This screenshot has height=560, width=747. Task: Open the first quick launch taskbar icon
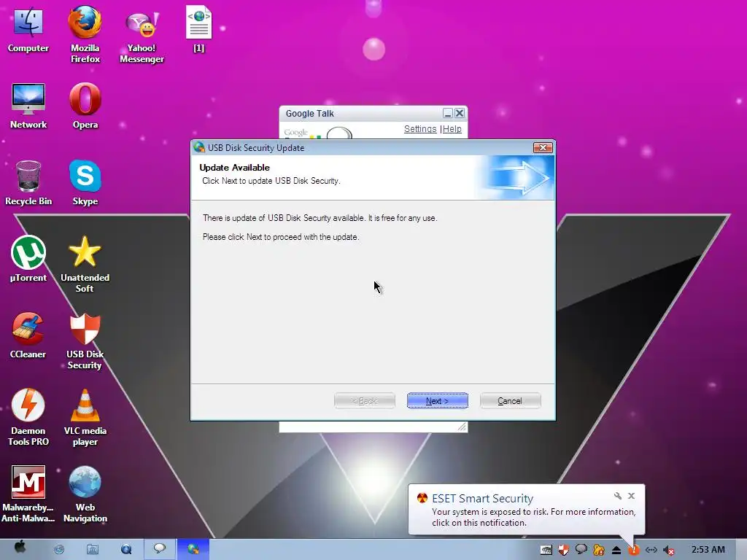coord(59,550)
